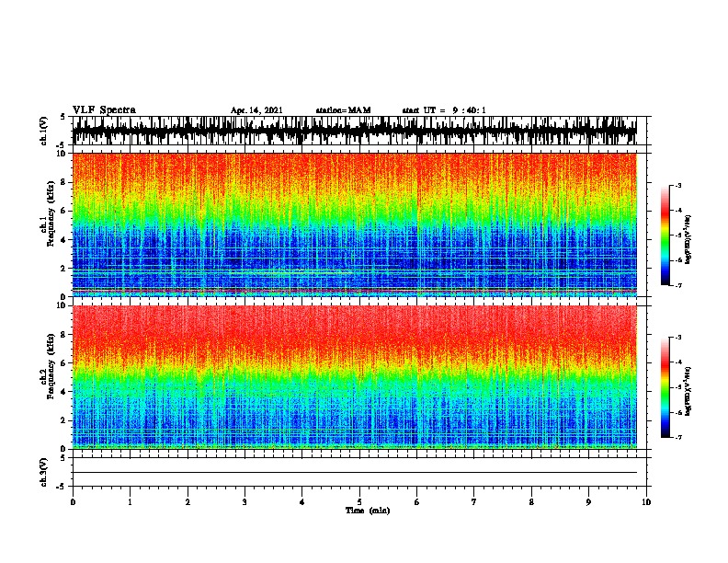Screen dimensions: 728x563
Task: Click the '10' tick on the time axis
Action: click(646, 502)
